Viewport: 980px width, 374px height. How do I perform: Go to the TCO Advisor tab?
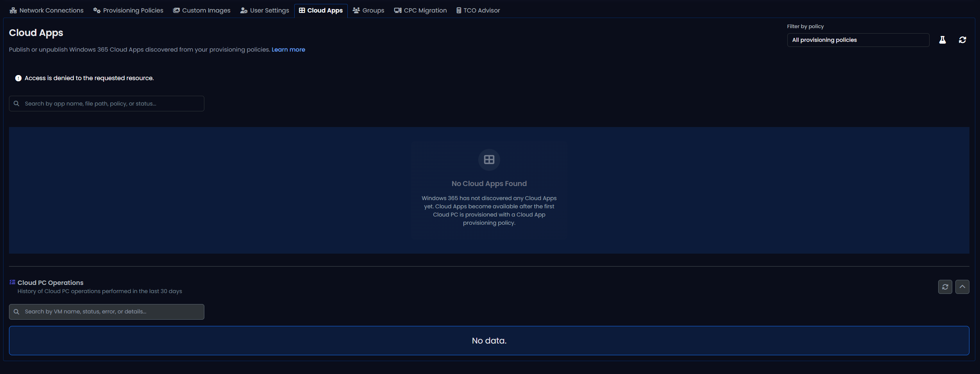478,11
